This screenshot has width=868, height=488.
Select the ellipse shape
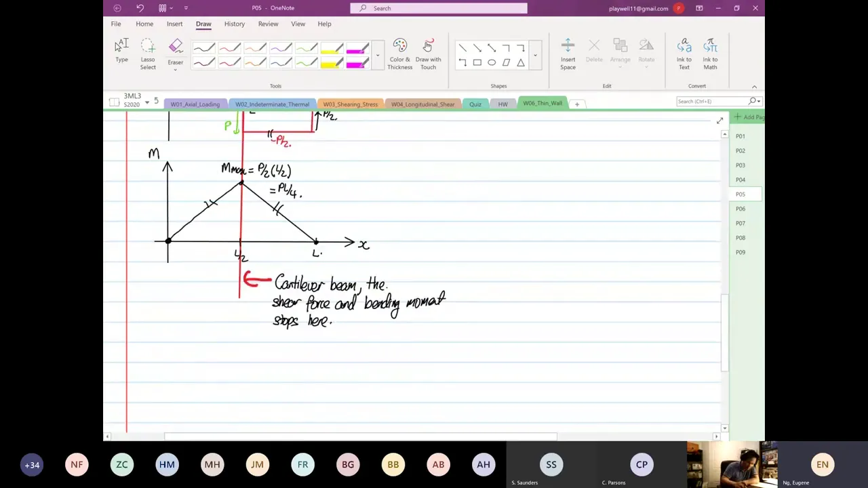click(492, 62)
